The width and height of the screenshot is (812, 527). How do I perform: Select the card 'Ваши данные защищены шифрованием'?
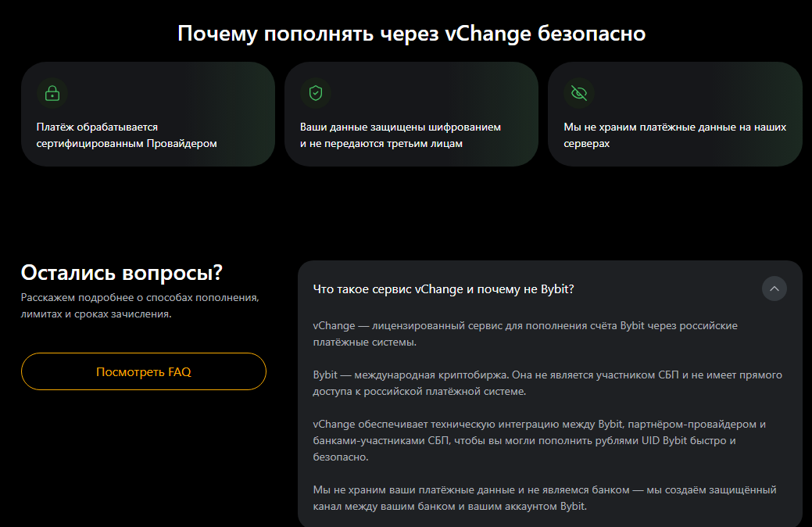tap(411, 114)
